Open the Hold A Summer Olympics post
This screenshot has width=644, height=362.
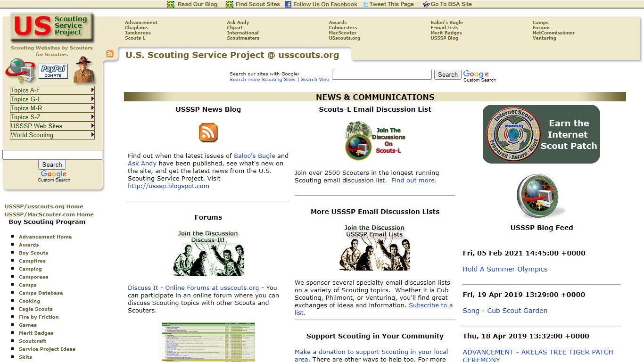pos(505,269)
